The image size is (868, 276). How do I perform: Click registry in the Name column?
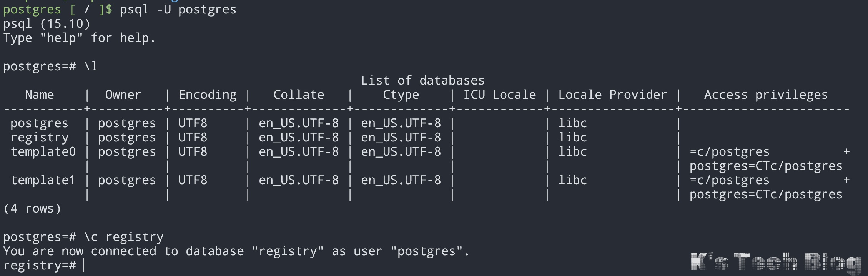pos(39,138)
